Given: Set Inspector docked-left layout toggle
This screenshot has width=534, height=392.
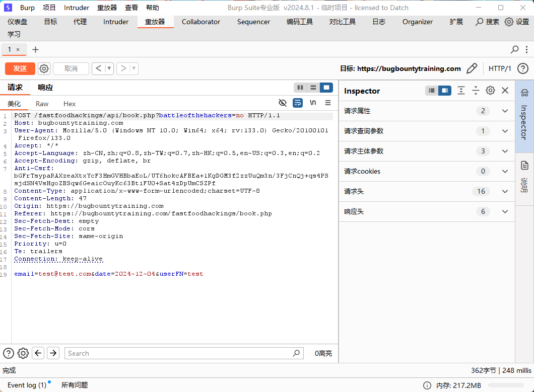Looking at the screenshot, I should point(432,91).
